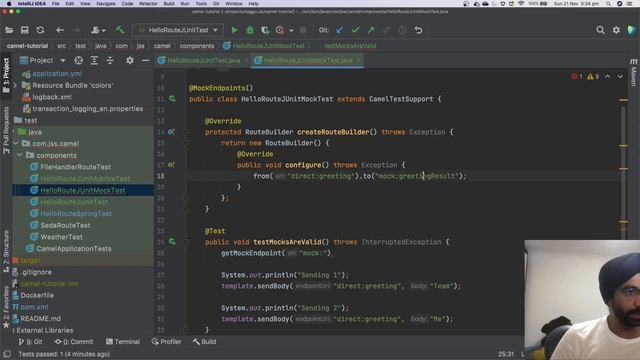Viewport: 640px width, 360px height.
Task: Open pom.xml in project tree
Action: (x=34, y=307)
